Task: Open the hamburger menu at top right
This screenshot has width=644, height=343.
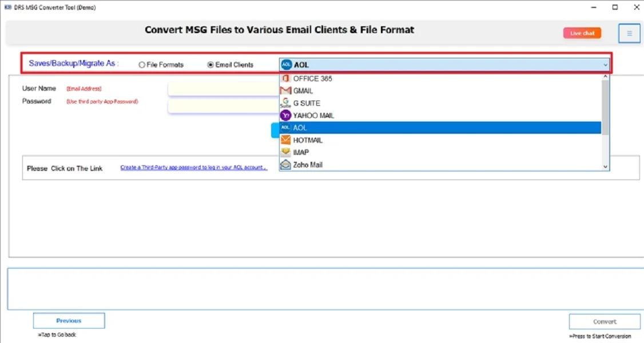Action: pyautogui.click(x=629, y=33)
